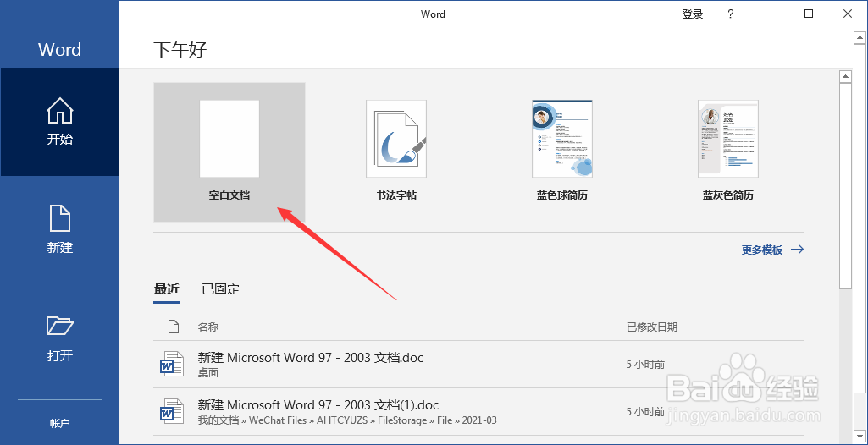Open the Account (帐户) section
This screenshot has width=868, height=445.
(60, 424)
